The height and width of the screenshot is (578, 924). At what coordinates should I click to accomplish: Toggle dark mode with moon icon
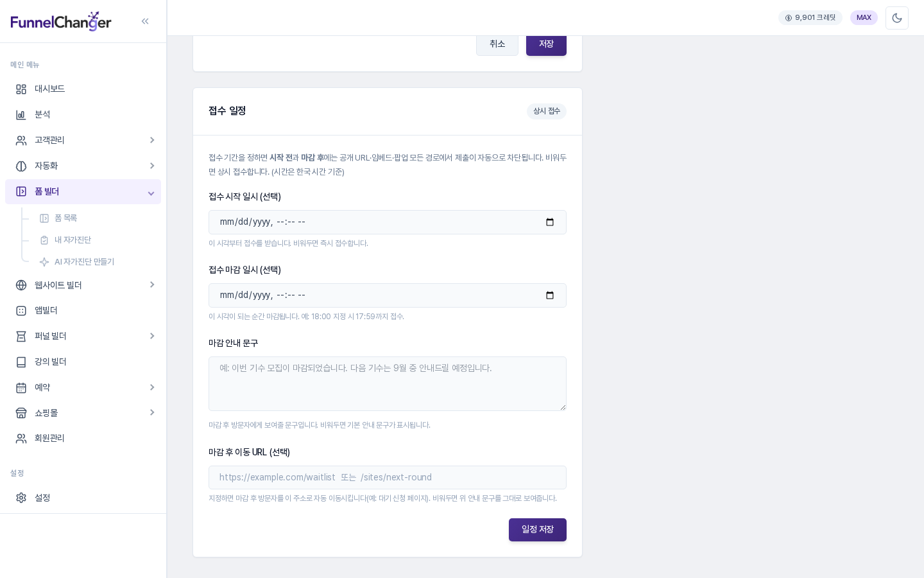pyautogui.click(x=897, y=18)
